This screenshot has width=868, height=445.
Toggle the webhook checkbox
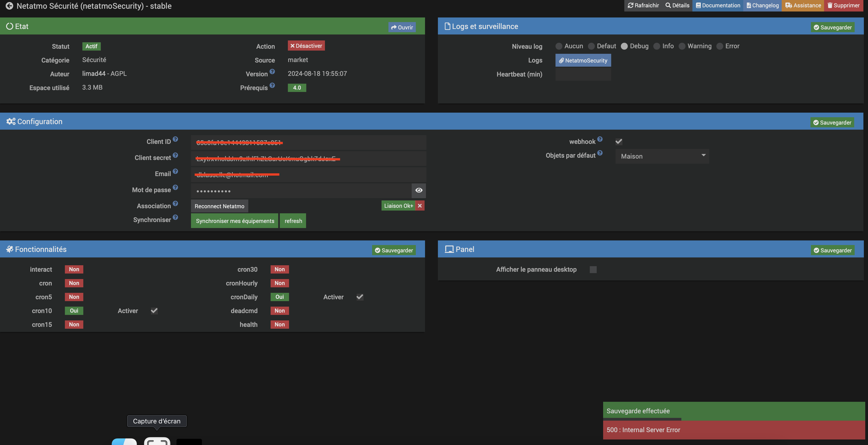[x=619, y=141]
